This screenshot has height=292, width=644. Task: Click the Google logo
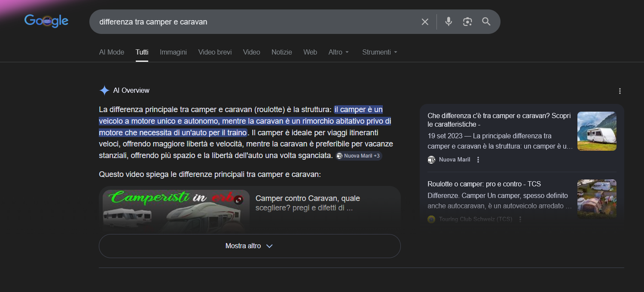click(46, 21)
